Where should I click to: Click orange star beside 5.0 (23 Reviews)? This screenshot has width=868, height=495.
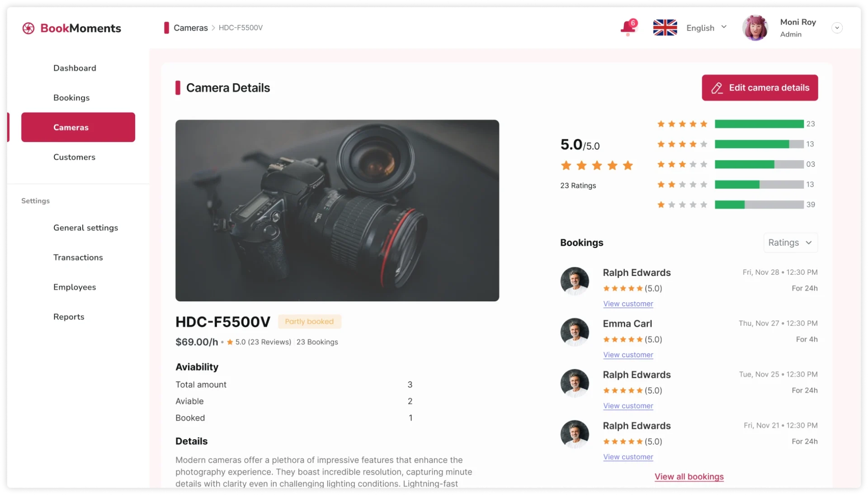230,342
